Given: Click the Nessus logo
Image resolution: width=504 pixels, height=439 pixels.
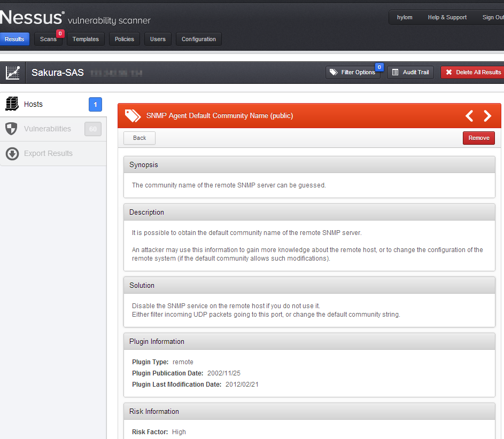Looking at the screenshot, I should [32, 18].
